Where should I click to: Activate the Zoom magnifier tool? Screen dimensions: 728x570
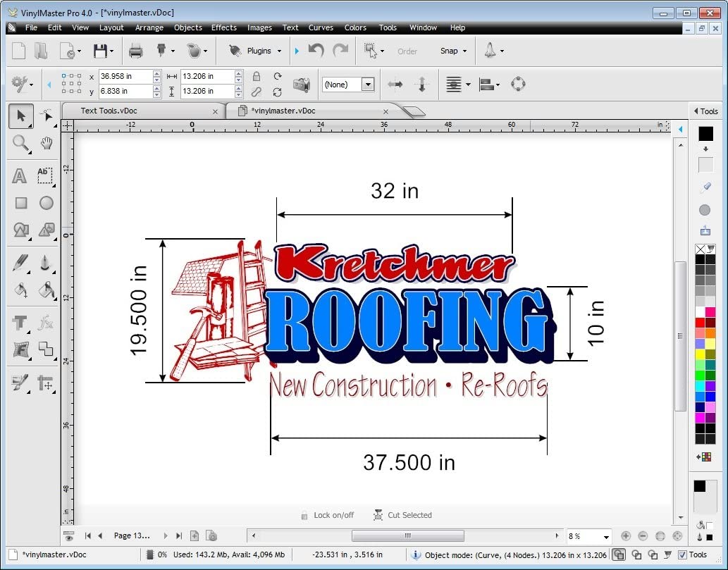[x=20, y=143]
